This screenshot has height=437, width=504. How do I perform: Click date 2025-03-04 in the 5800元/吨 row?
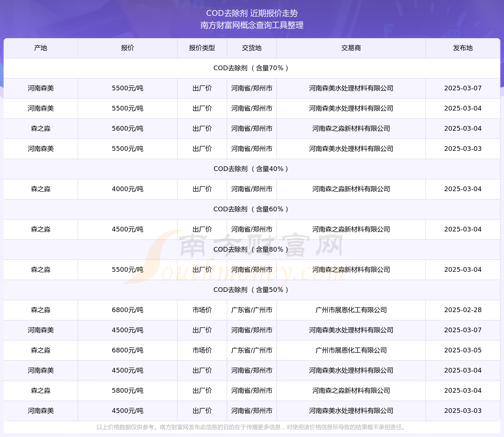coord(463,391)
